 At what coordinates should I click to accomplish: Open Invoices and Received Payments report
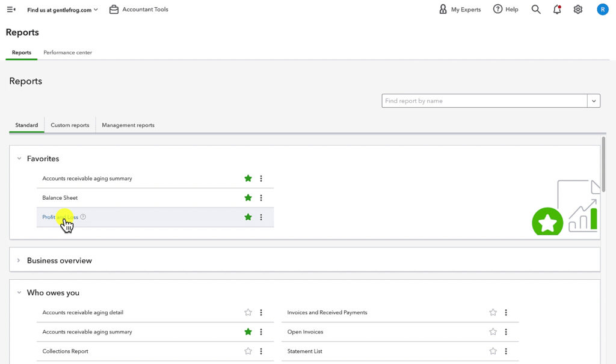click(x=327, y=313)
